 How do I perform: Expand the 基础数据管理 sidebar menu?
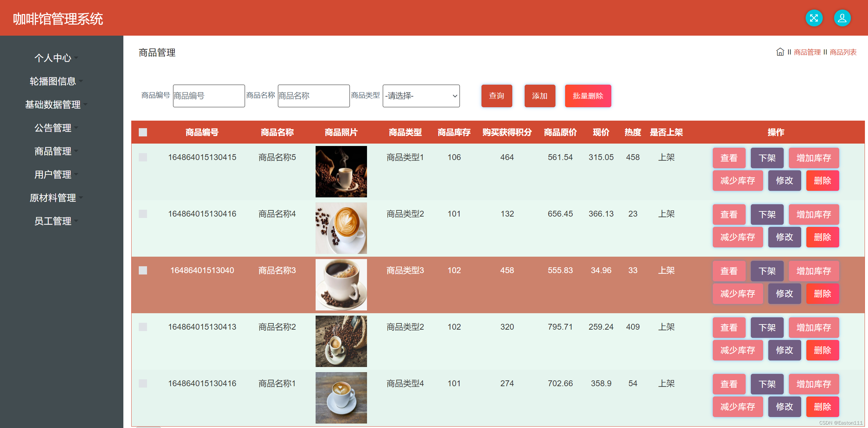[57, 105]
